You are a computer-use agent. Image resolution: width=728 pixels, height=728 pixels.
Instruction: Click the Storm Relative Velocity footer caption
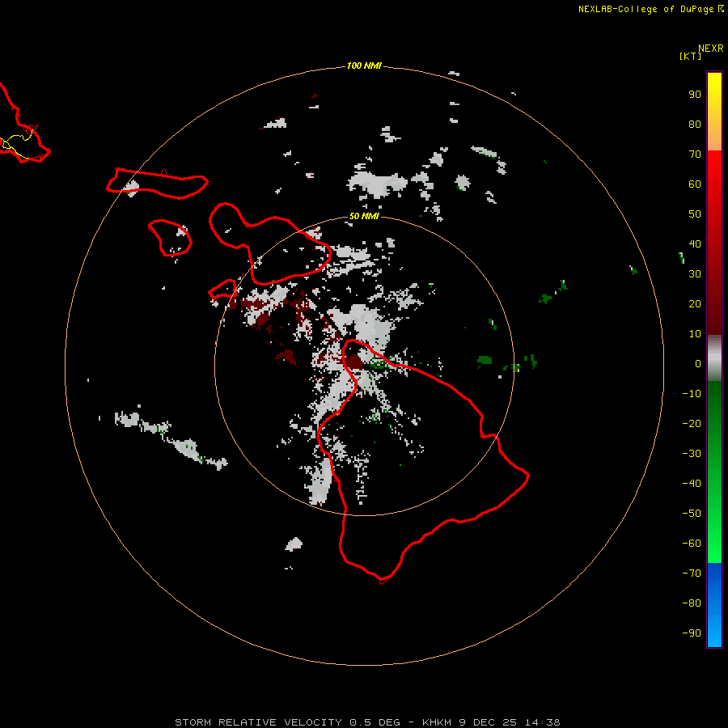[367, 722]
